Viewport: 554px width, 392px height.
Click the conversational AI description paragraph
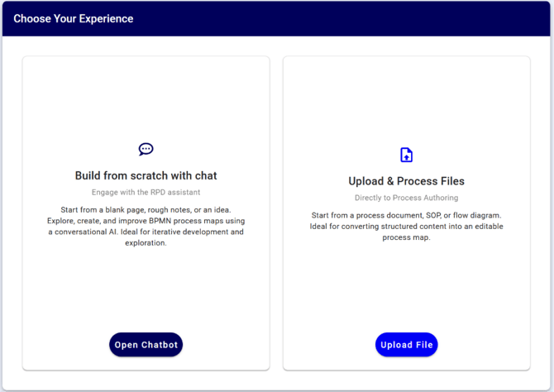(x=146, y=226)
